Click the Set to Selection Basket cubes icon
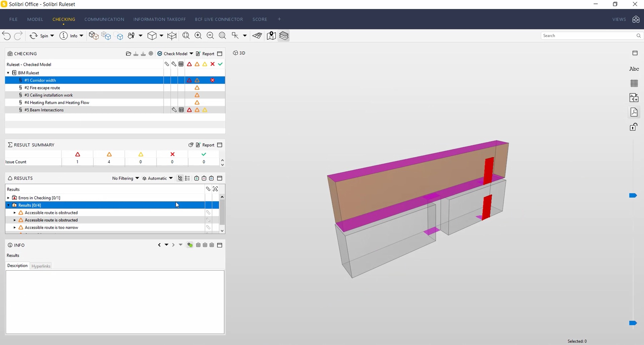This screenshot has height=345, width=644. click(94, 36)
